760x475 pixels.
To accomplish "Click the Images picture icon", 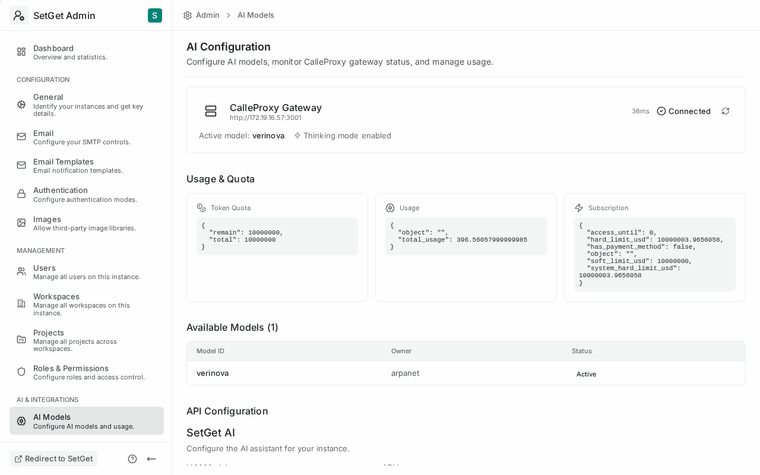I will (21, 223).
